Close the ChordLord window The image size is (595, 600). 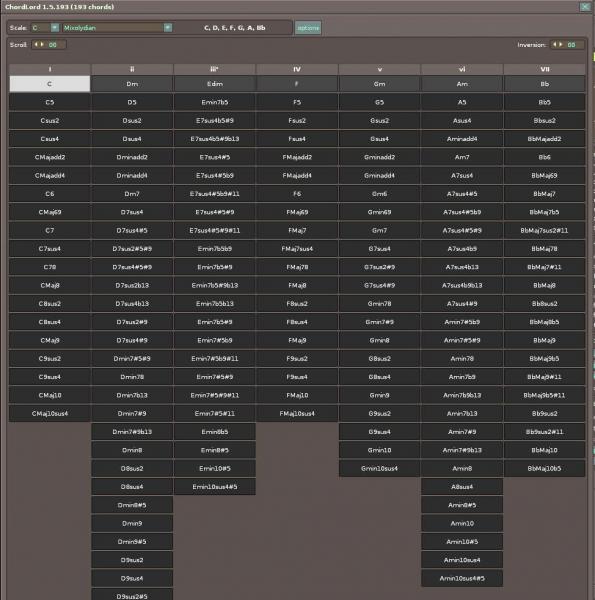[x=585, y=7]
